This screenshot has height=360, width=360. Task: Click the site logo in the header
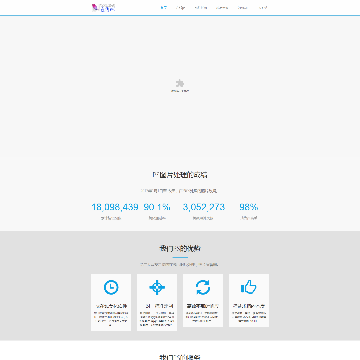pyautogui.click(x=104, y=7)
